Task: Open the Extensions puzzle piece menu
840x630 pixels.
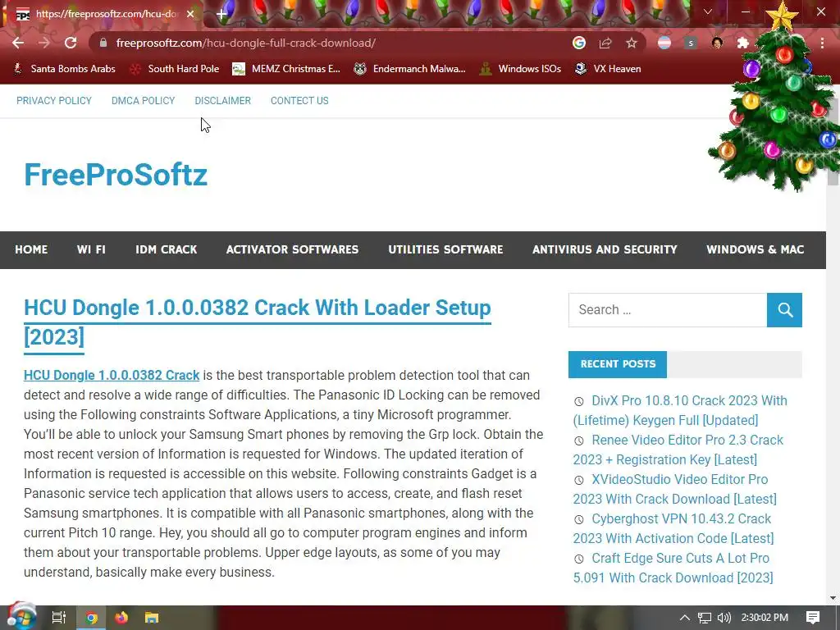Action: (743, 43)
